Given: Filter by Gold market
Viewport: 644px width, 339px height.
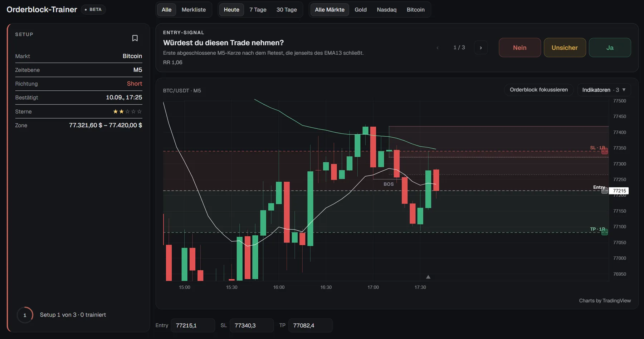Looking at the screenshot, I should (x=361, y=10).
